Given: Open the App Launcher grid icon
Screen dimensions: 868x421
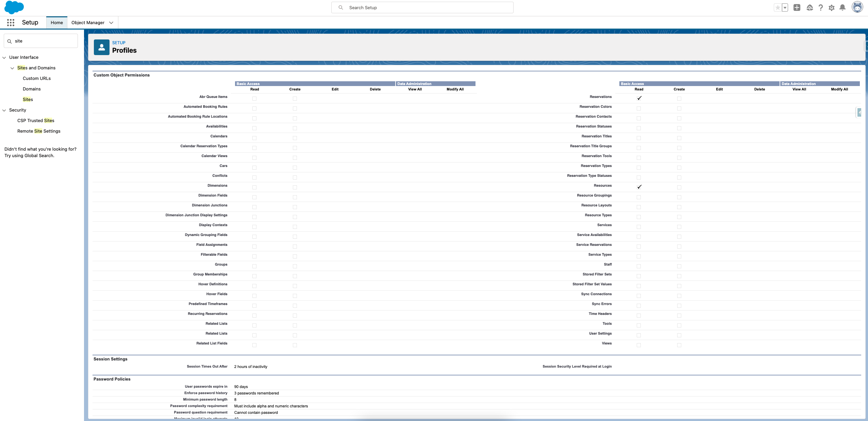Looking at the screenshot, I should [11, 22].
